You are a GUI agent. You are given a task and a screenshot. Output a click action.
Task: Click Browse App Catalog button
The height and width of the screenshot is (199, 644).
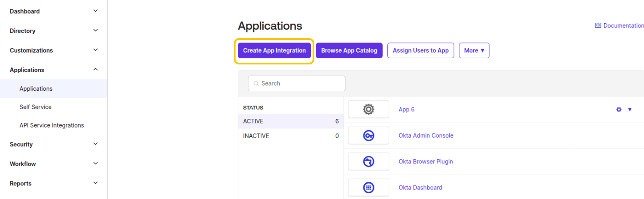(x=349, y=50)
